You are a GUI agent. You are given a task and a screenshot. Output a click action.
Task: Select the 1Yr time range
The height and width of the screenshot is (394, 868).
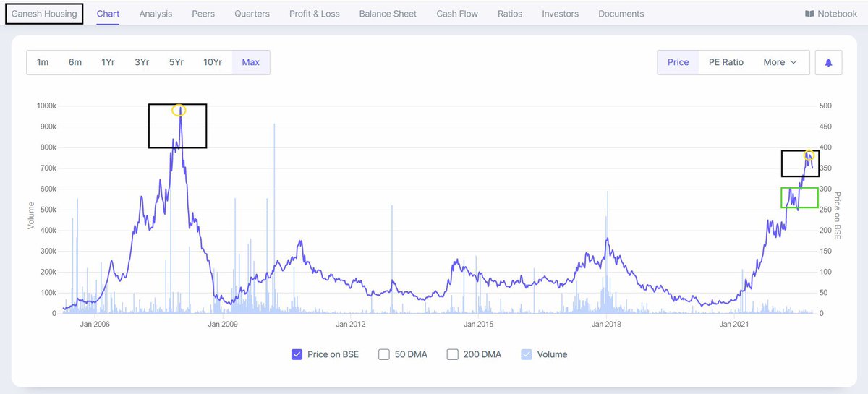tap(108, 62)
